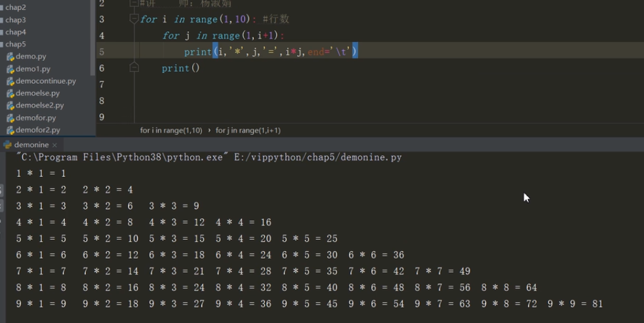644x323 pixels.
Task: Click the console output '2 * 2 = 4'
Action: coord(108,189)
